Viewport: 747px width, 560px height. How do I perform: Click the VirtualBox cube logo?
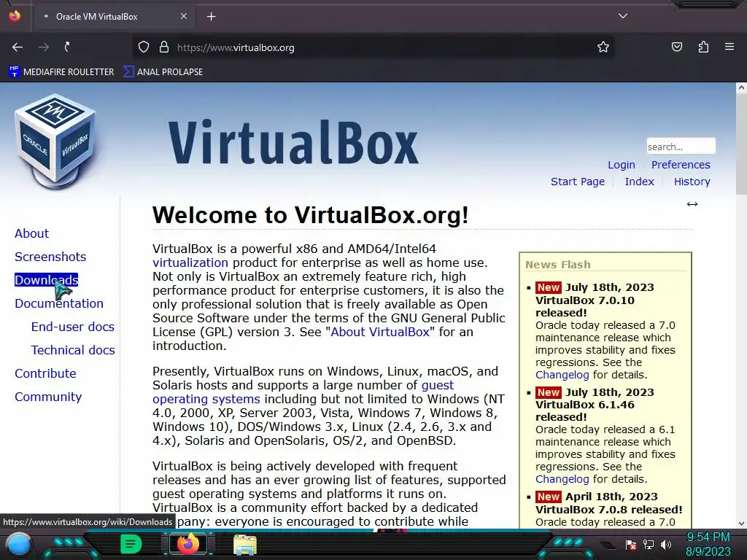55,141
